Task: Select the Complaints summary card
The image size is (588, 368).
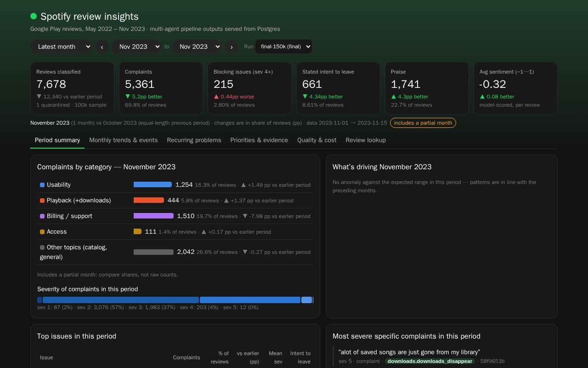Action: tap(161, 88)
